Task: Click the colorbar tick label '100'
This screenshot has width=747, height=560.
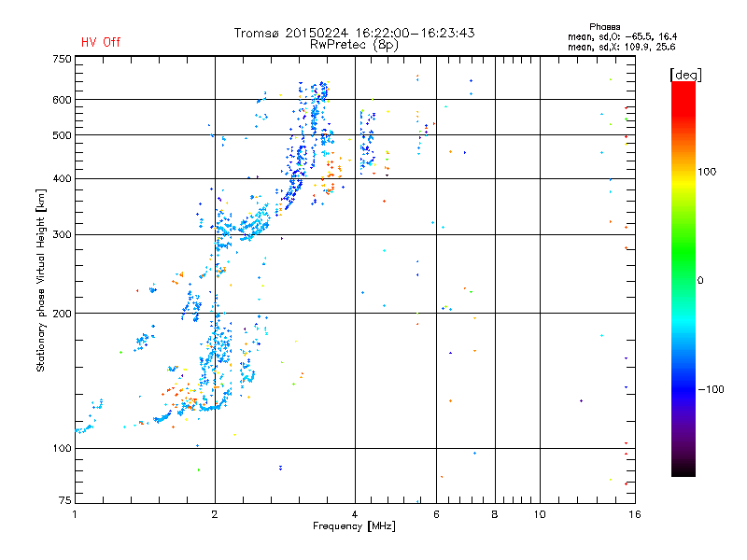Action: pos(707,172)
